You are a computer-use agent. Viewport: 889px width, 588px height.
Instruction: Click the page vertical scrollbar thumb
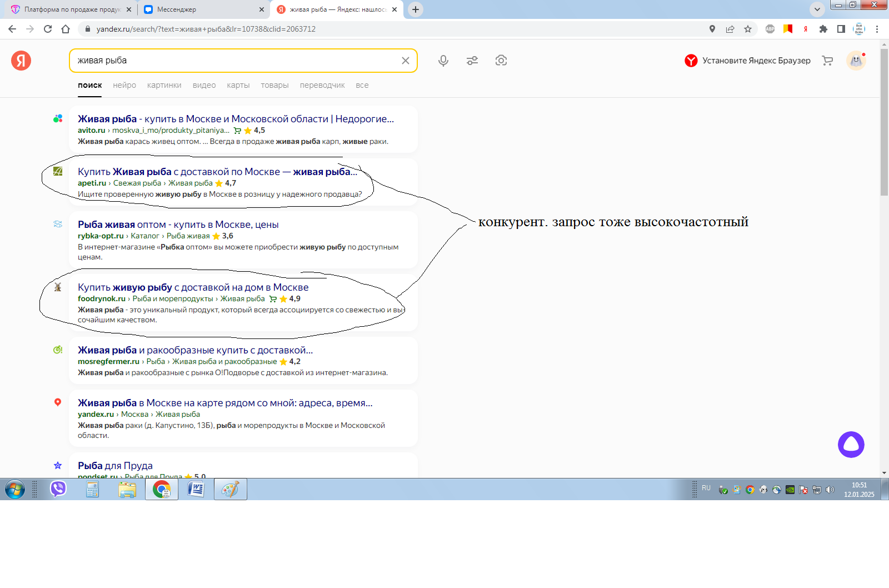(x=884, y=122)
